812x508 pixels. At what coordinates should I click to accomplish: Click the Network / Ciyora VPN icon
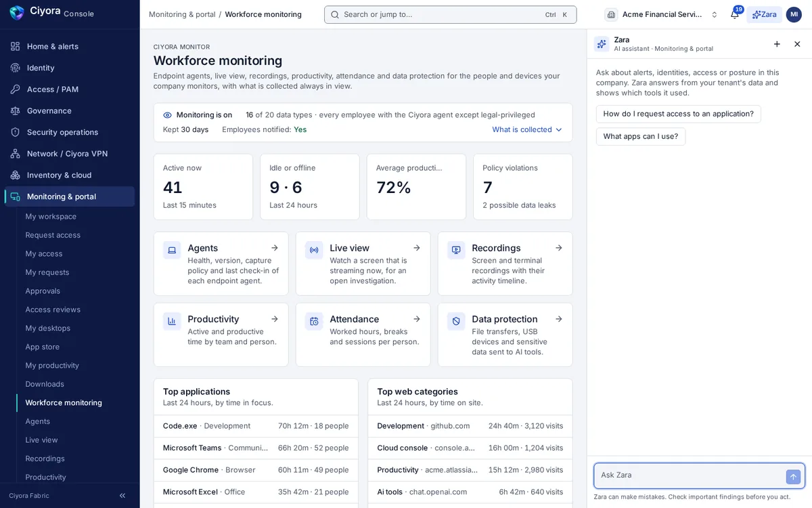(15, 154)
